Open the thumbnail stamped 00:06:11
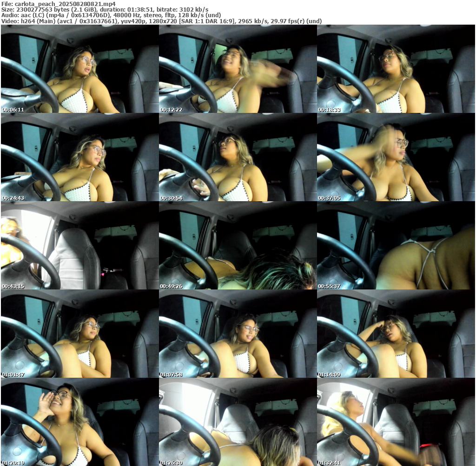Image resolution: width=476 pixels, height=466 pixels. pyautogui.click(x=80, y=69)
